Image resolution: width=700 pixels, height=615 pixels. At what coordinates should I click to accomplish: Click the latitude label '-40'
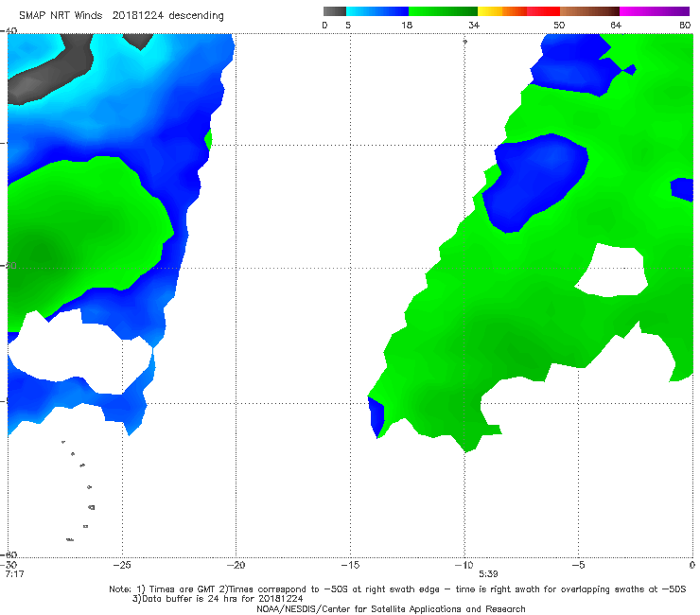(x=9, y=31)
